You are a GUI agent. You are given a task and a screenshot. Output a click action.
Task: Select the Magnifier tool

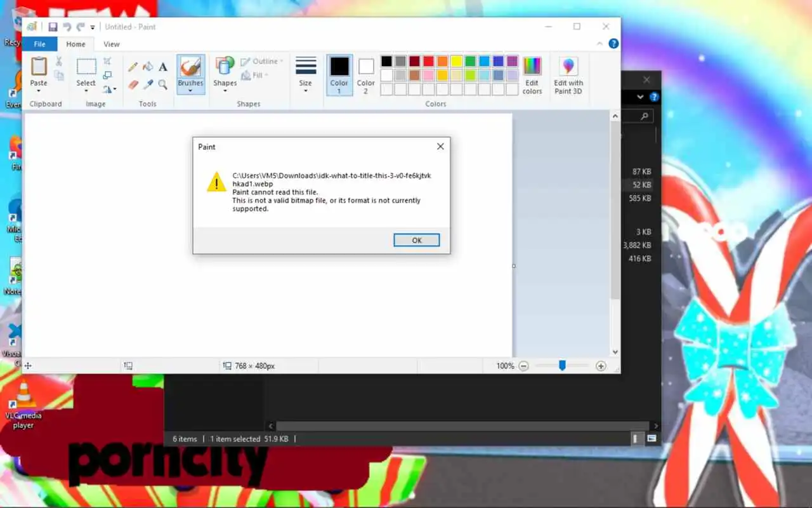163,84
